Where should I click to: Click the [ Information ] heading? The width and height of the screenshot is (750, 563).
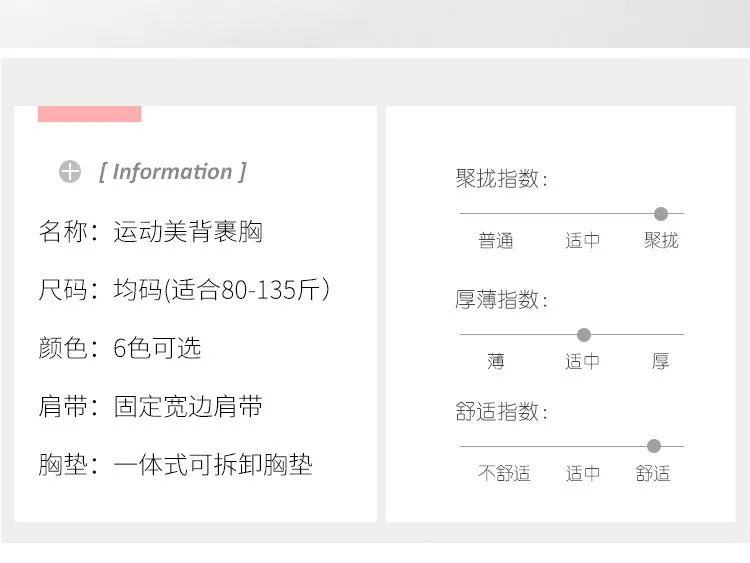172,172
